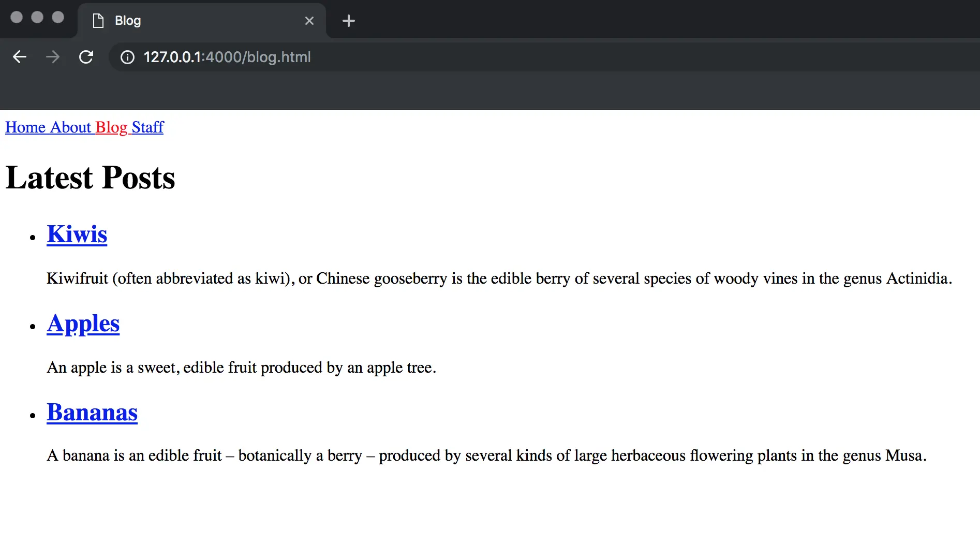Click the forward navigation arrow
Image resolution: width=980 pixels, height=558 pixels.
(53, 57)
